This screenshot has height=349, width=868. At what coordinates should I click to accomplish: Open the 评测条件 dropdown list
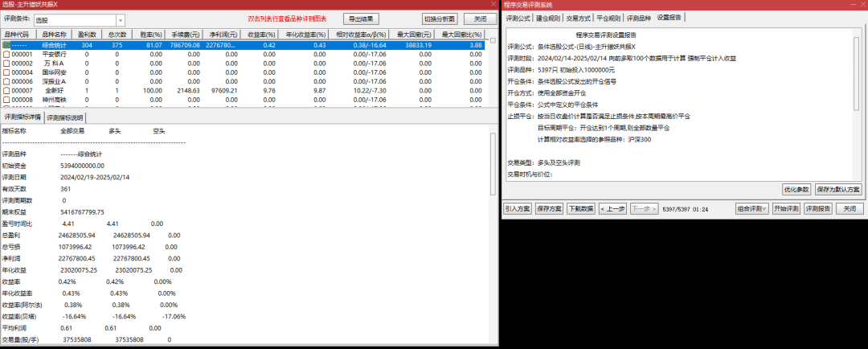[121, 19]
